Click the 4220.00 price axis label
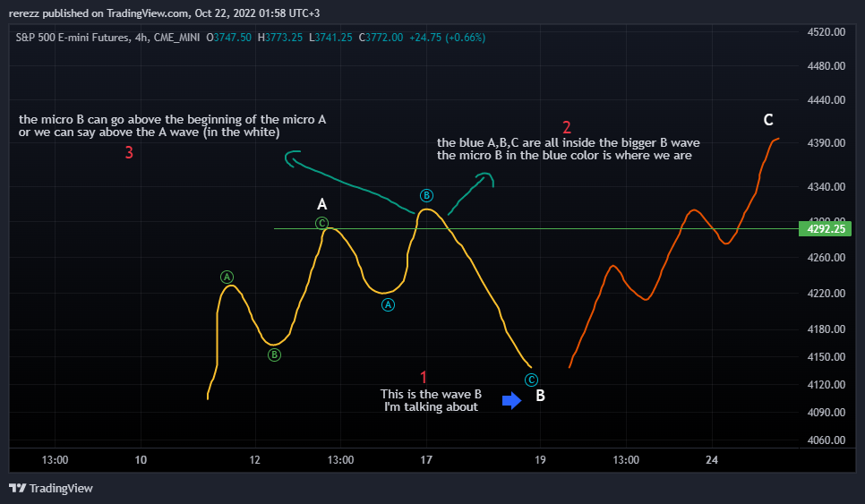The image size is (865, 504). pos(826,294)
